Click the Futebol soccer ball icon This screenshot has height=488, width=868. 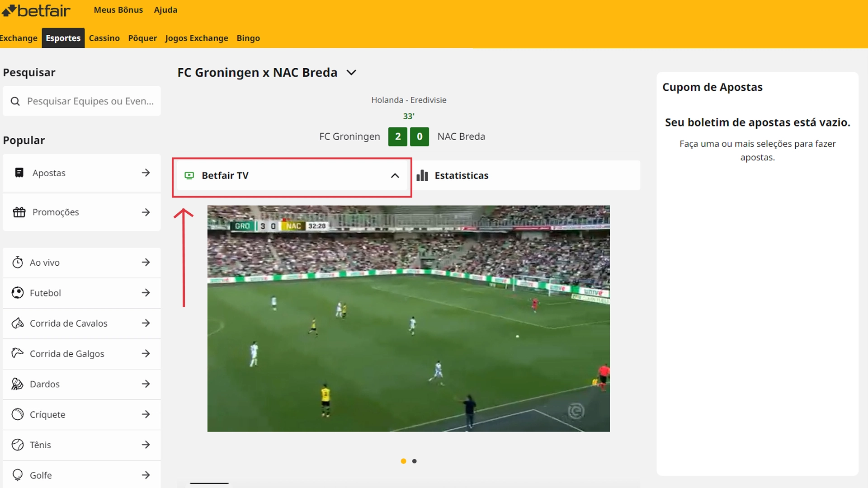18,293
